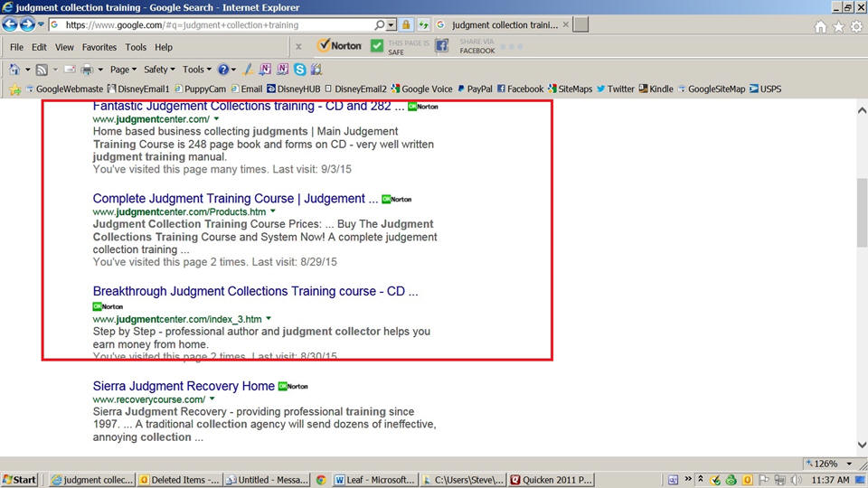Click the Skype icon in the toolbar
Screen dimensions: 868x488
pyautogui.click(x=300, y=70)
